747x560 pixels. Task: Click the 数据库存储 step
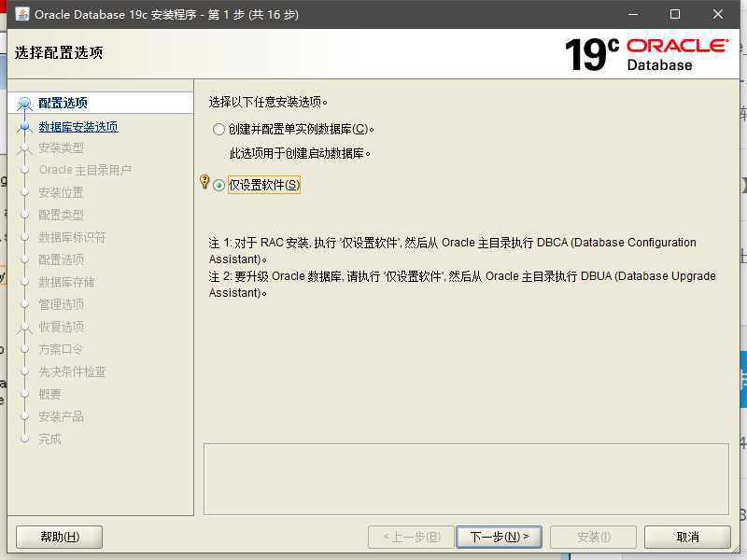66,283
